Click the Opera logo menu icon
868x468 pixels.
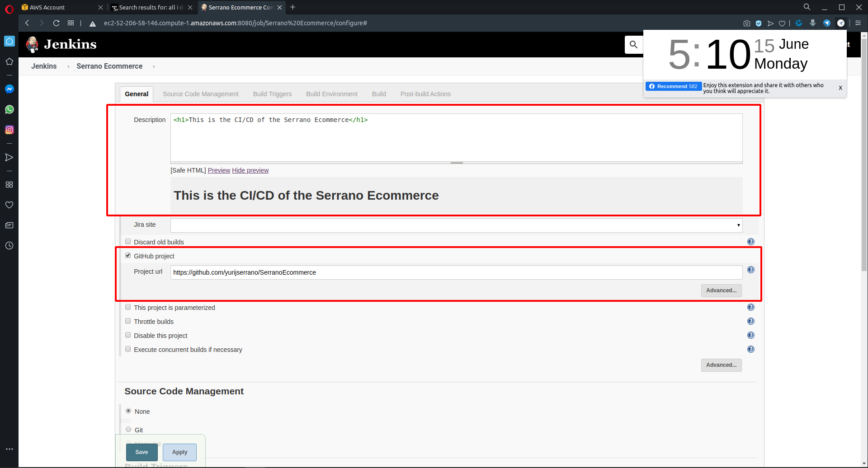click(x=9, y=9)
